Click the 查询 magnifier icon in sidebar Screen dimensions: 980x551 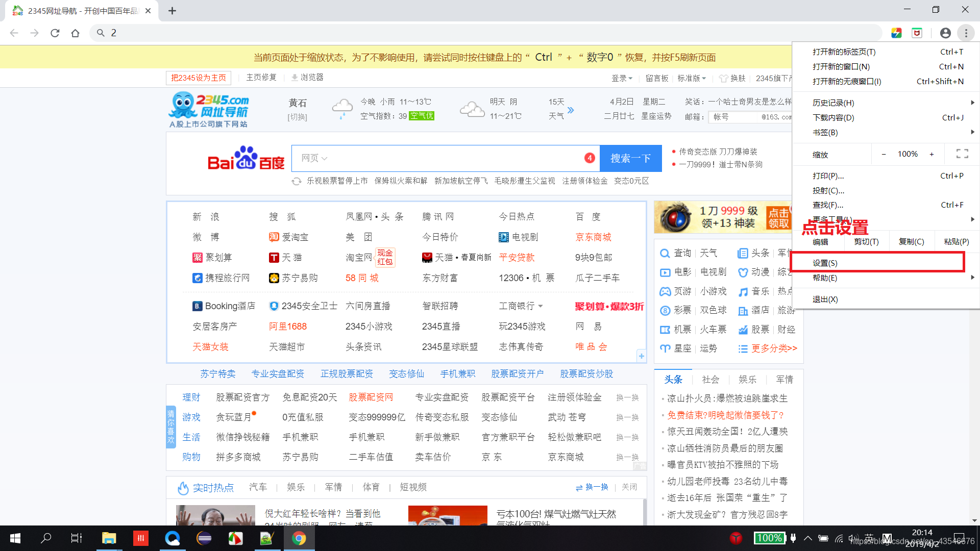tap(665, 254)
